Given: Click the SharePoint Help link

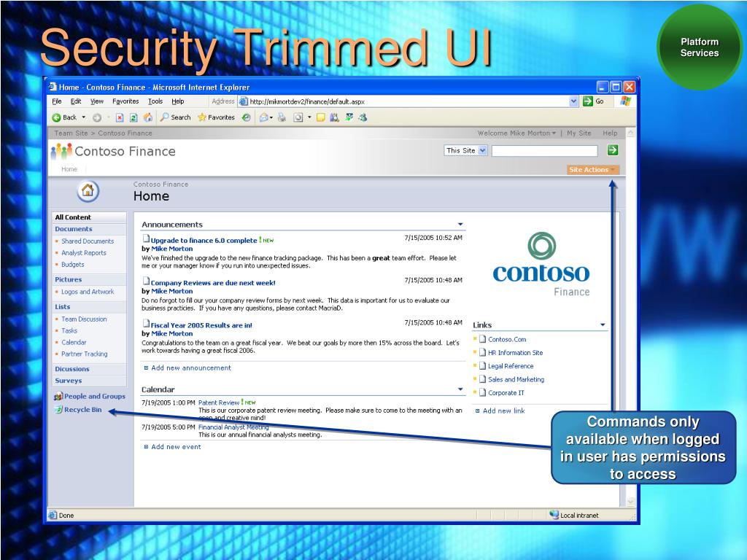Looking at the screenshot, I should tap(610, 133).
